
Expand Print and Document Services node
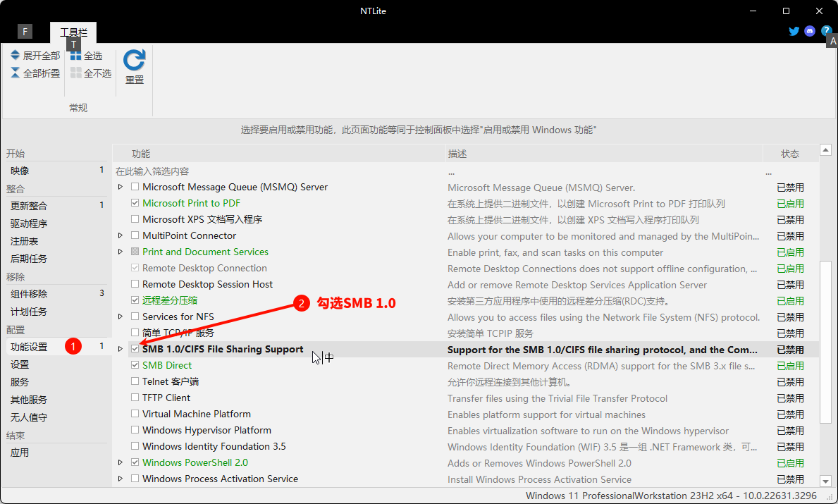click(x=121, y=252)
